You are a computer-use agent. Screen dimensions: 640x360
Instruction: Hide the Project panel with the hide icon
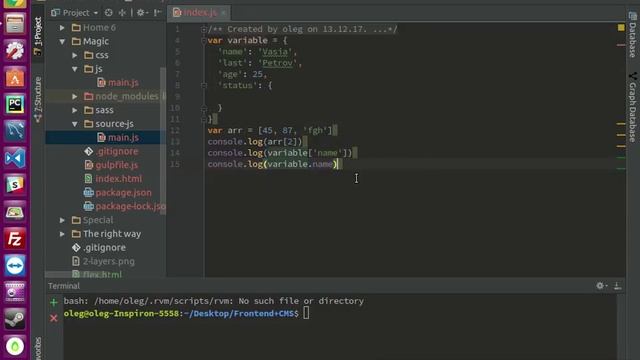(158, 13)
